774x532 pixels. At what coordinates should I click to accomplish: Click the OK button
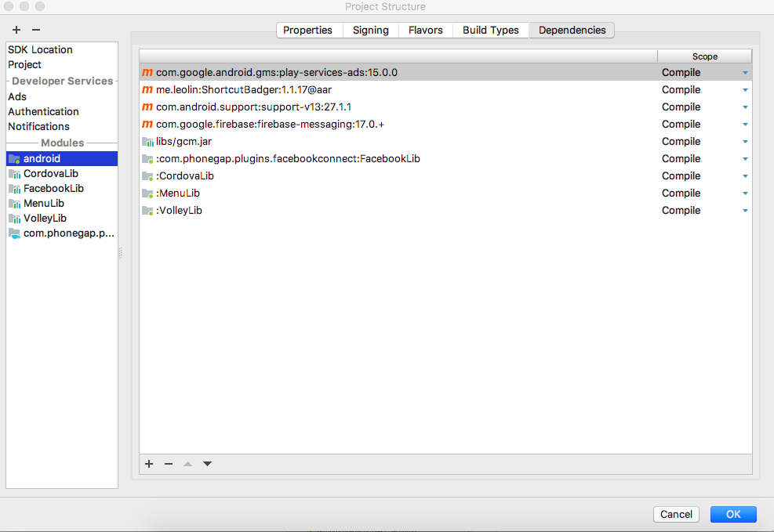(733, 514)
